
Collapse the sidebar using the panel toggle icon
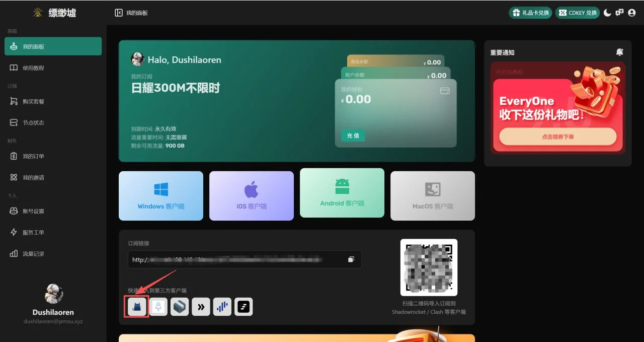[x=119, y=13]
